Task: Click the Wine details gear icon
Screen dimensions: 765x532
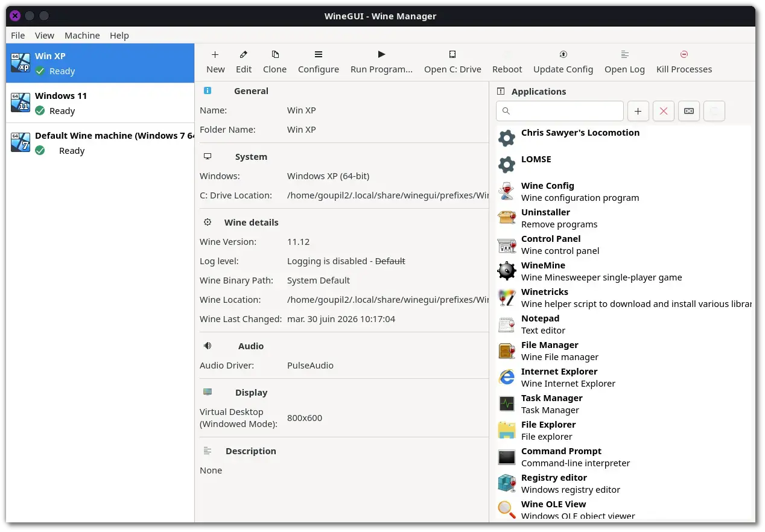Action: click(x=208, y=222)
